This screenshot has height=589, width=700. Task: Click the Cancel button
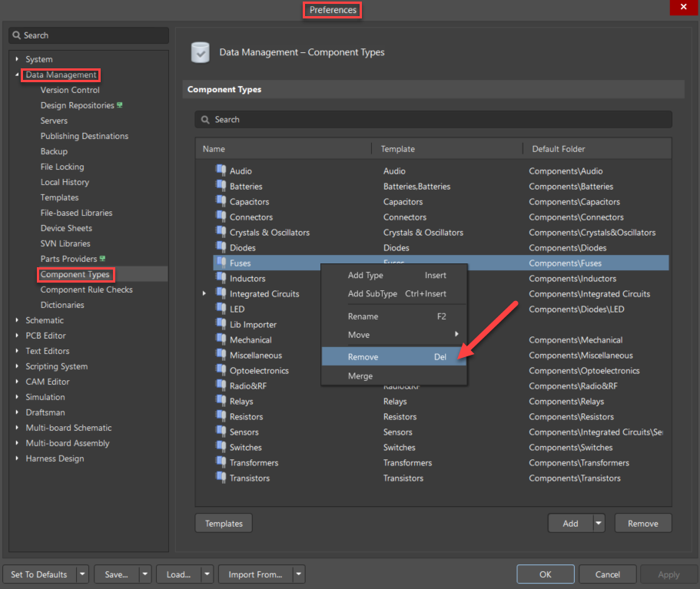tap(608, 574)
